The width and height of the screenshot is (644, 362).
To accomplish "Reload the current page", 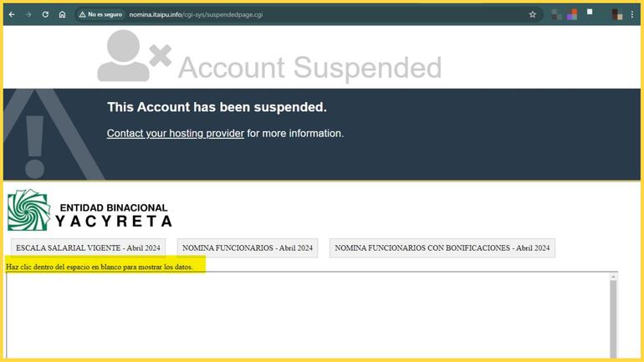I will tap(45, 14).
